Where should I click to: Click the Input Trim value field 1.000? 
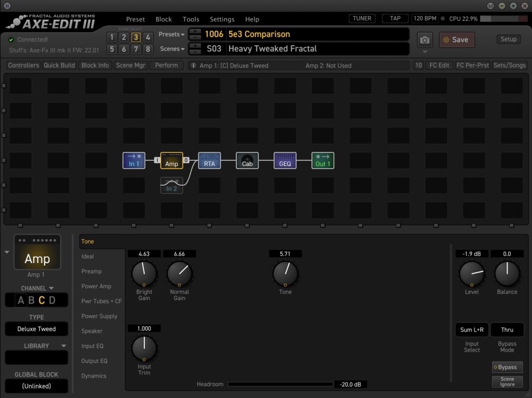[x=144, y=328]
